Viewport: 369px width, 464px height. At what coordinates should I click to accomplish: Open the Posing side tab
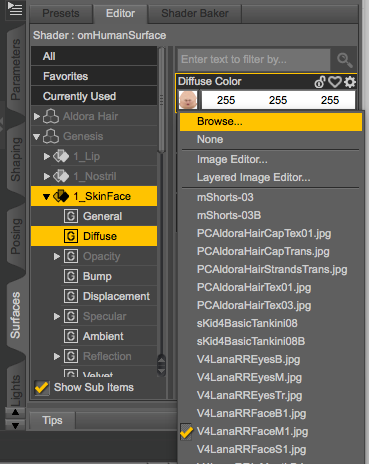point(16,236)
